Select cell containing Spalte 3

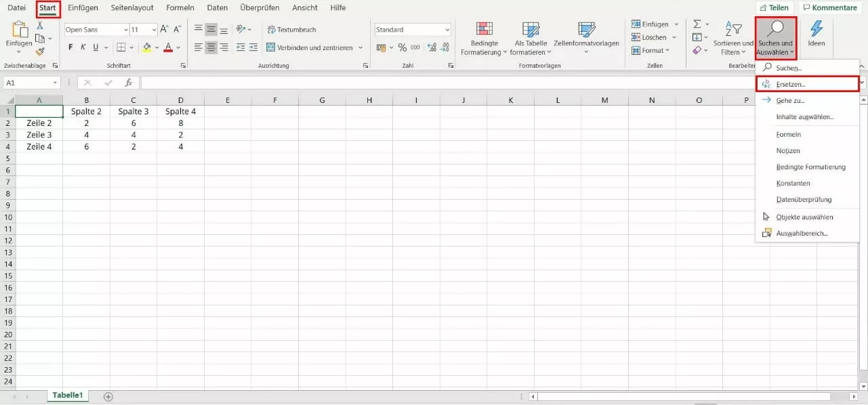pos(133,111)
